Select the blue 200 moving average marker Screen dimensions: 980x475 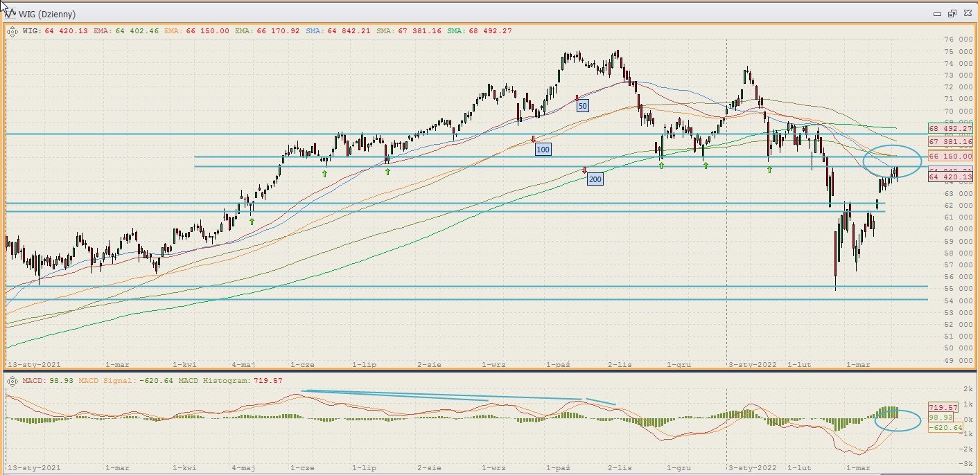pyautogui.click(x=595, y=179)
